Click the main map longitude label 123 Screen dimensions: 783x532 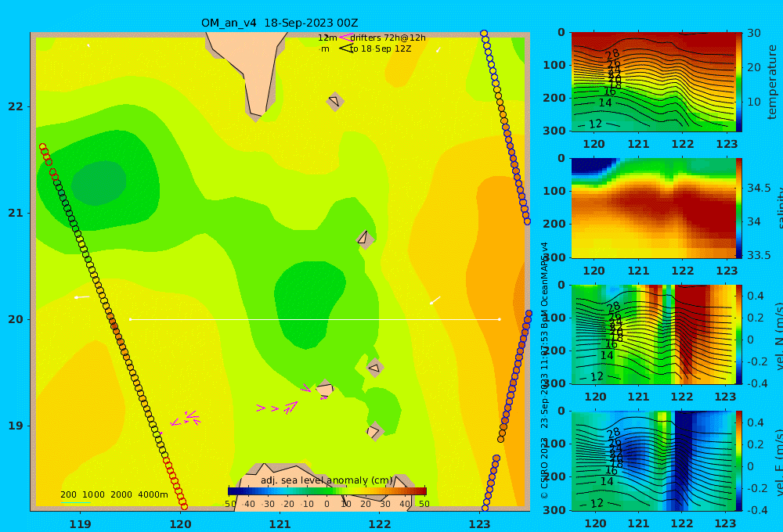point(479,524)
